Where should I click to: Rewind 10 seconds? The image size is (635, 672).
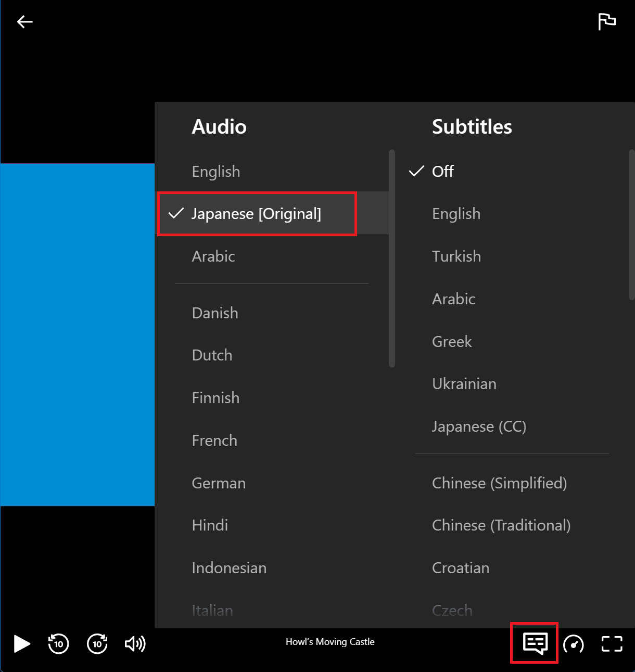click(x=58, y=643)
